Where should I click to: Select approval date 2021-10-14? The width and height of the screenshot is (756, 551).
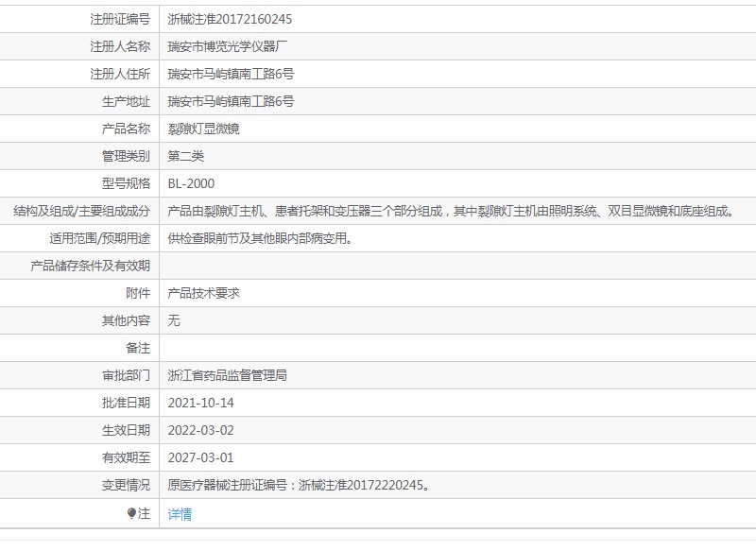200,403
